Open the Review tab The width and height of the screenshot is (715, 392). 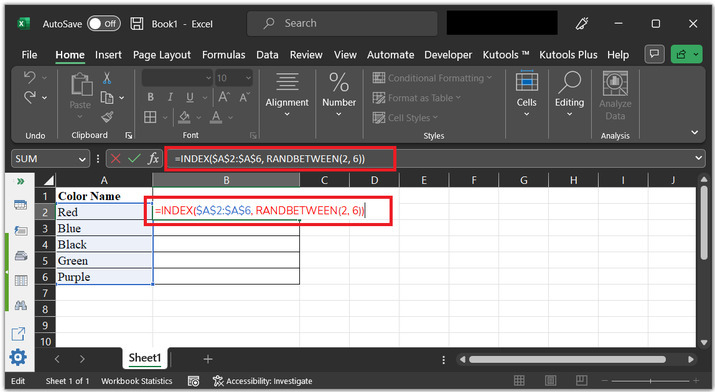(306, 55)
